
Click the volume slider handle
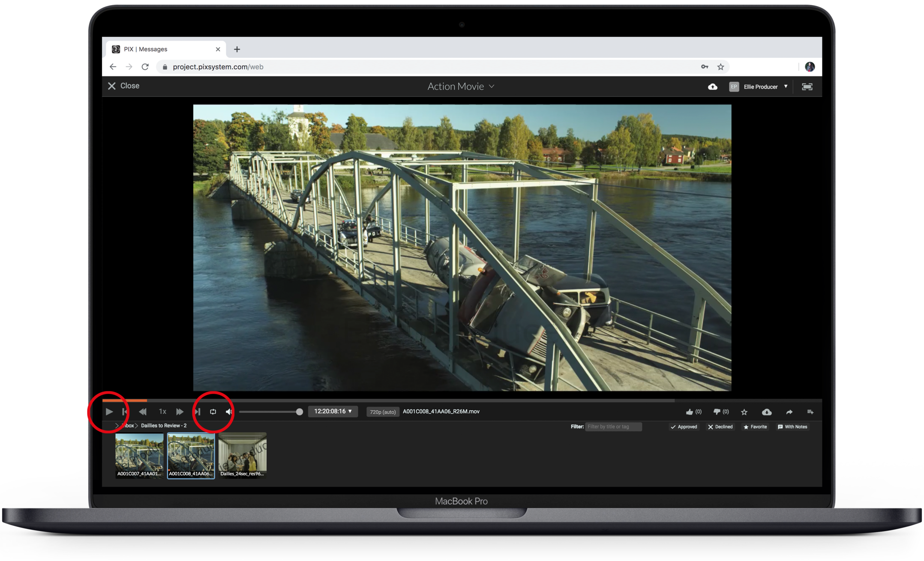pyautogui.click(x=300, y=412)
